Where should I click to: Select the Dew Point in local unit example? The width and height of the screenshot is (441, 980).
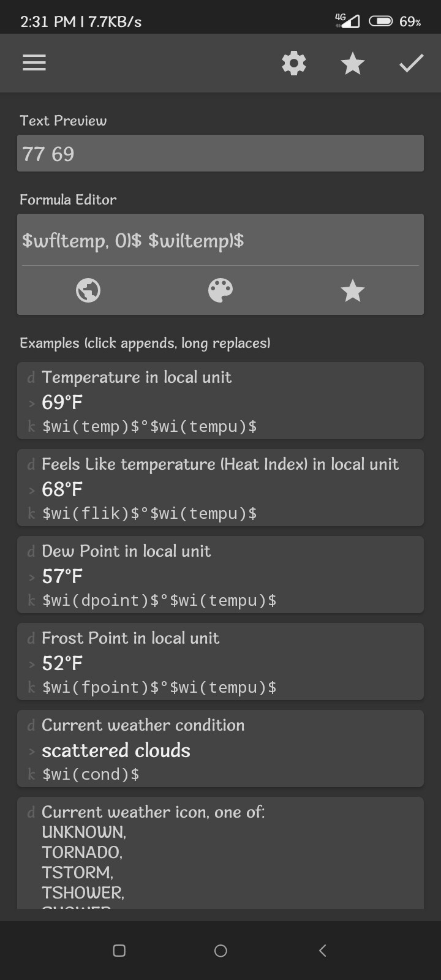tap(221, 575)
